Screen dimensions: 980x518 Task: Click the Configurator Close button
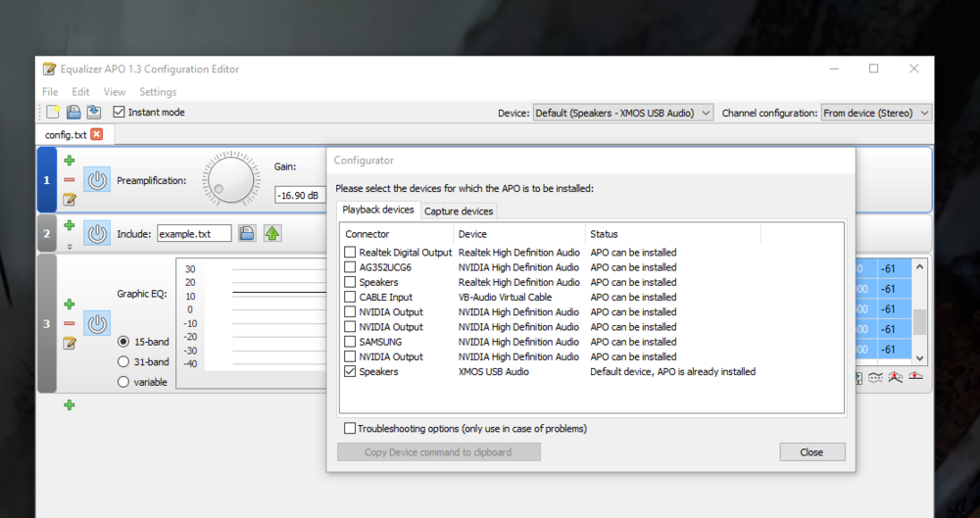[811, 452]
